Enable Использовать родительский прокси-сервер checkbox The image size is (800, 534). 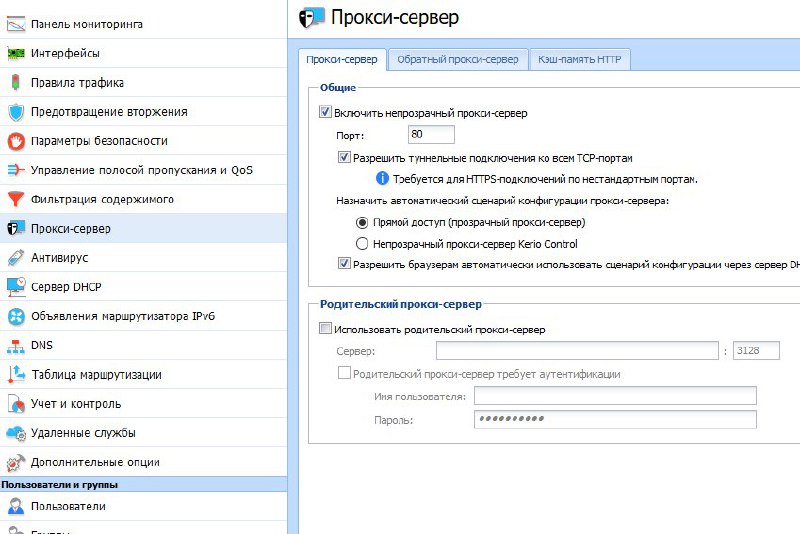tap(325, 328)
